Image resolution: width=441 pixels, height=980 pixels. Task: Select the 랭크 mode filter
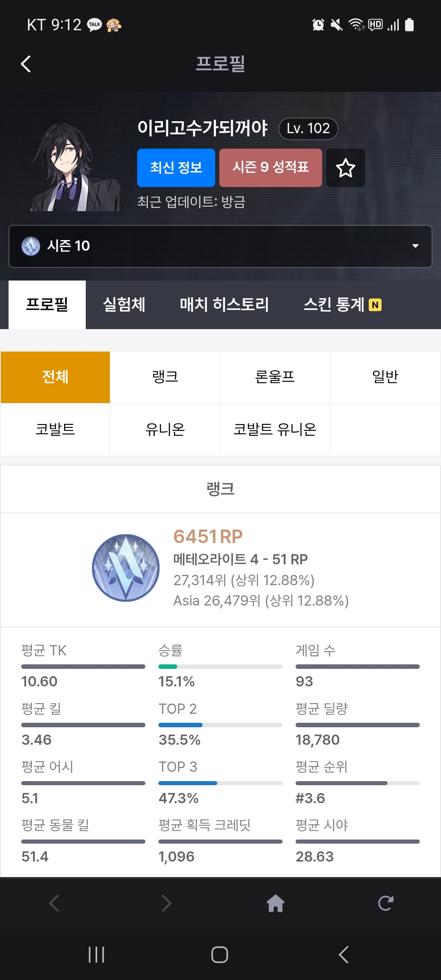click(x=165, y=377)
